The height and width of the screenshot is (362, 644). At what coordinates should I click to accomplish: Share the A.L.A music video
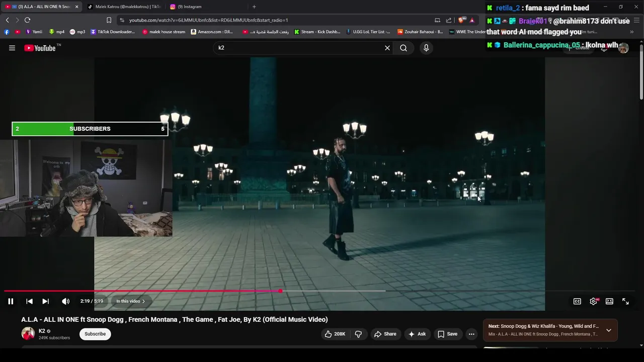pyautogui.click(x=385, y=334)
